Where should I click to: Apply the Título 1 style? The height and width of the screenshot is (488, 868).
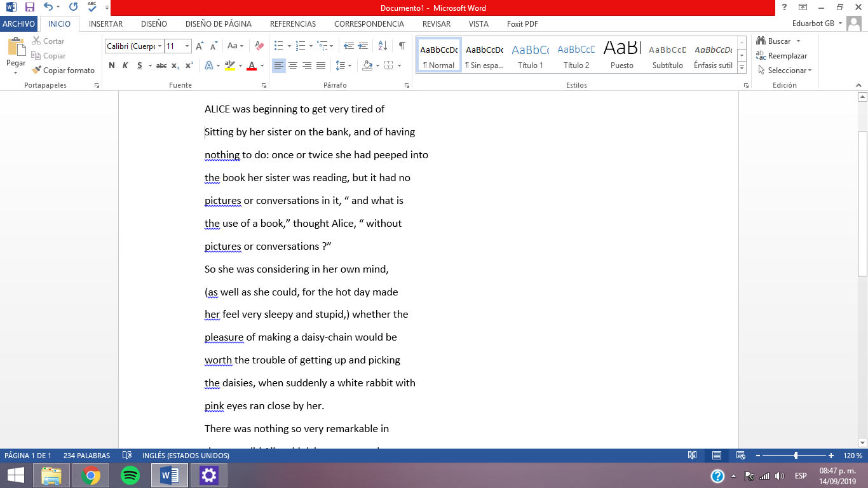[531, 55]
